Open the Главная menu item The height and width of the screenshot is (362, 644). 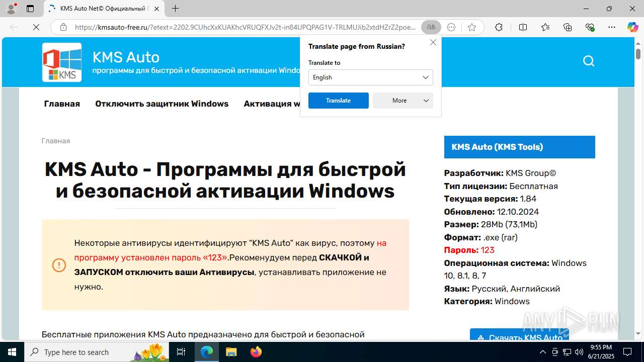point(62,104)
